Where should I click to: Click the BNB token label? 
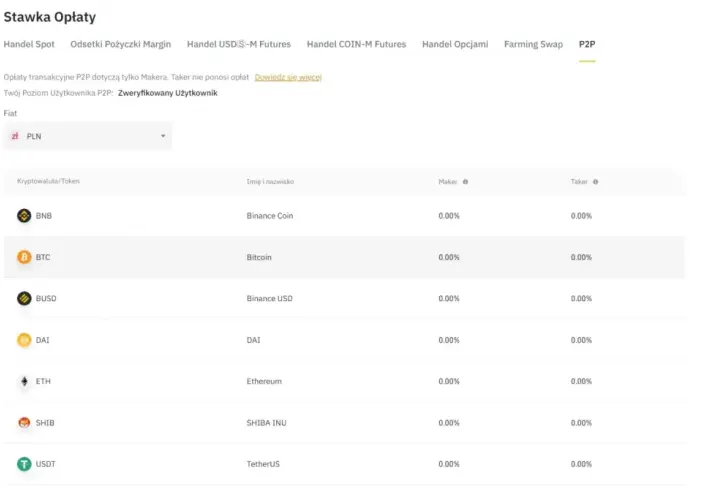coord(44,216)
